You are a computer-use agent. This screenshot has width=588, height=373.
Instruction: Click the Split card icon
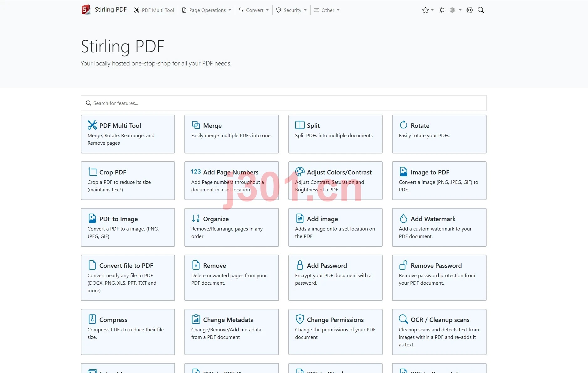point(300,125)
